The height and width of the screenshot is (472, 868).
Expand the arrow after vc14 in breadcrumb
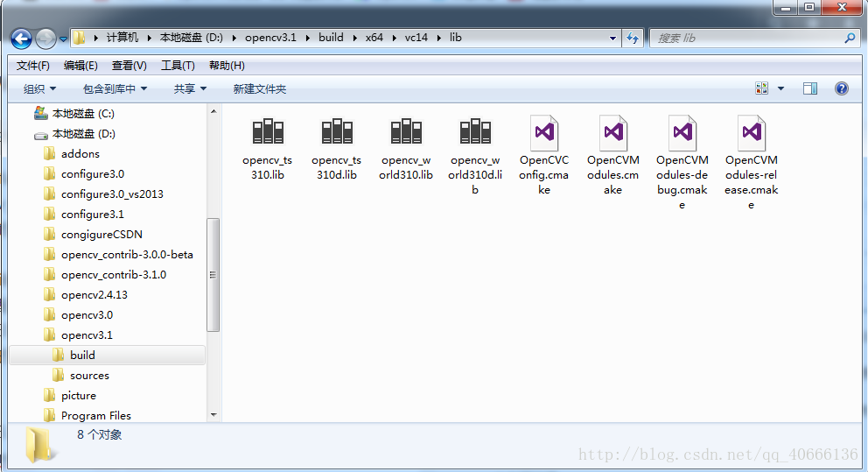[x=439, y=38]
